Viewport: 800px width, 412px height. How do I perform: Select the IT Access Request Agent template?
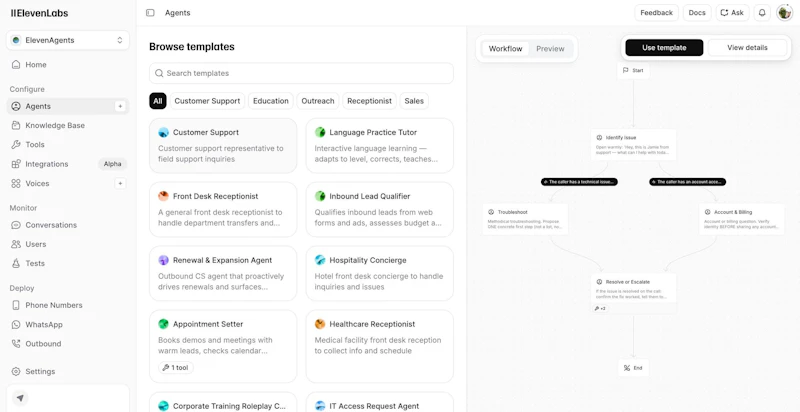click(380, 402)
